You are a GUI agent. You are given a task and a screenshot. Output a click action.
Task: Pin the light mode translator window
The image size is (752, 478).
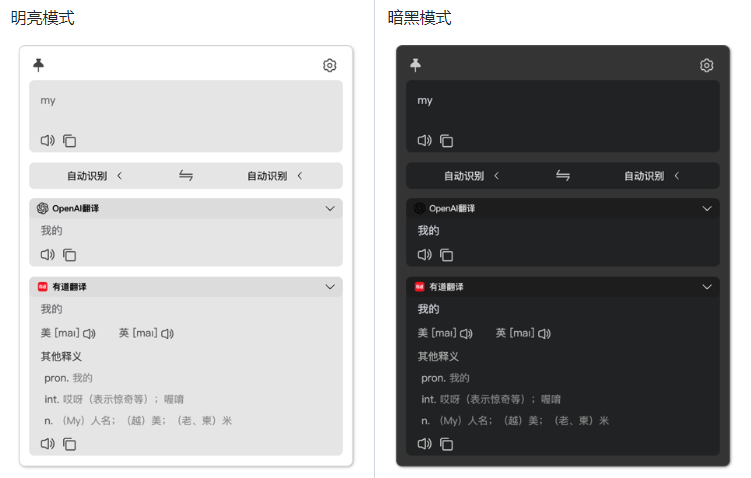[x=38, y=65]
